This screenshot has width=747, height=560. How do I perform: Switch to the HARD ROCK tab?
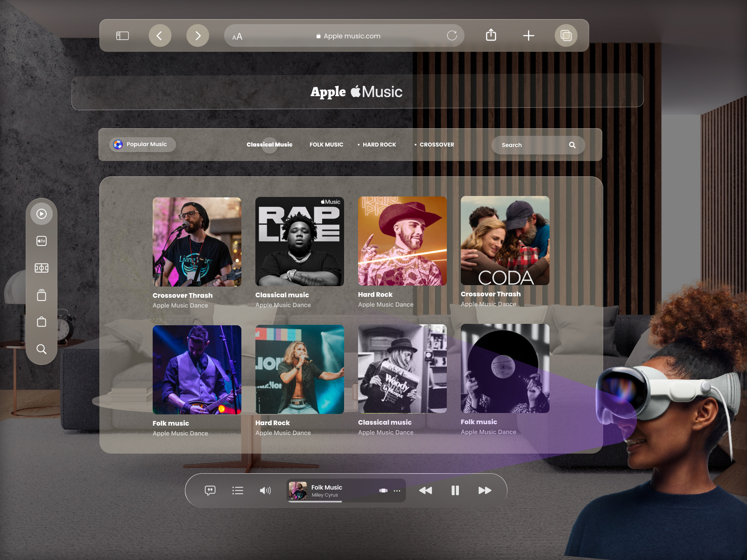pos(379,145)
